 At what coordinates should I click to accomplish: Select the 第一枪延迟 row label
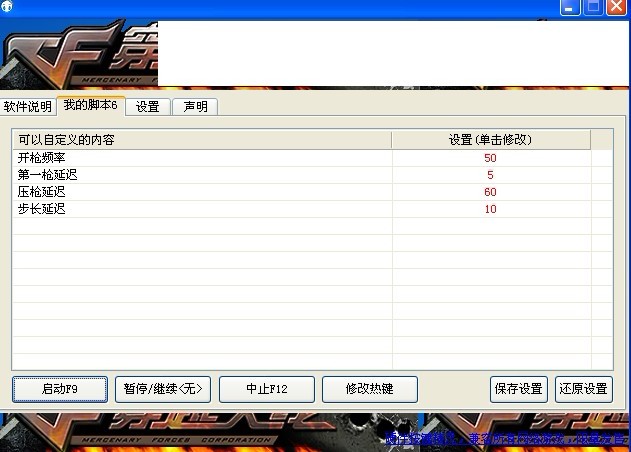coord(47,175)
